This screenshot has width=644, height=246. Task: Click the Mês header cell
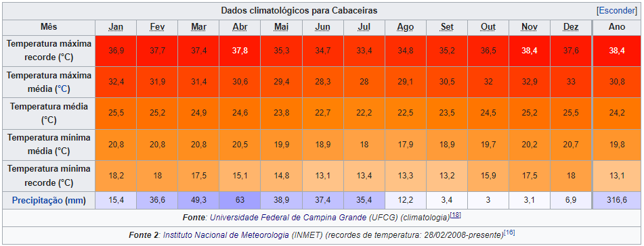click(49, 28)
